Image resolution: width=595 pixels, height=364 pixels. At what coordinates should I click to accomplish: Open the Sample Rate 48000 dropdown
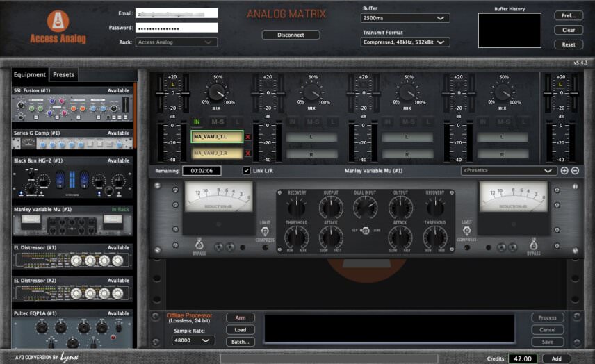tap(193, 340)
